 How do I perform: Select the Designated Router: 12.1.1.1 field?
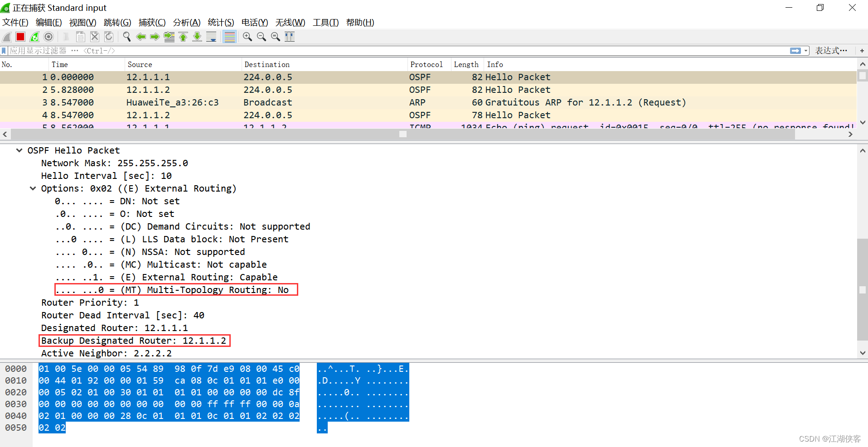pyautogui.click(x=115, y=328)
